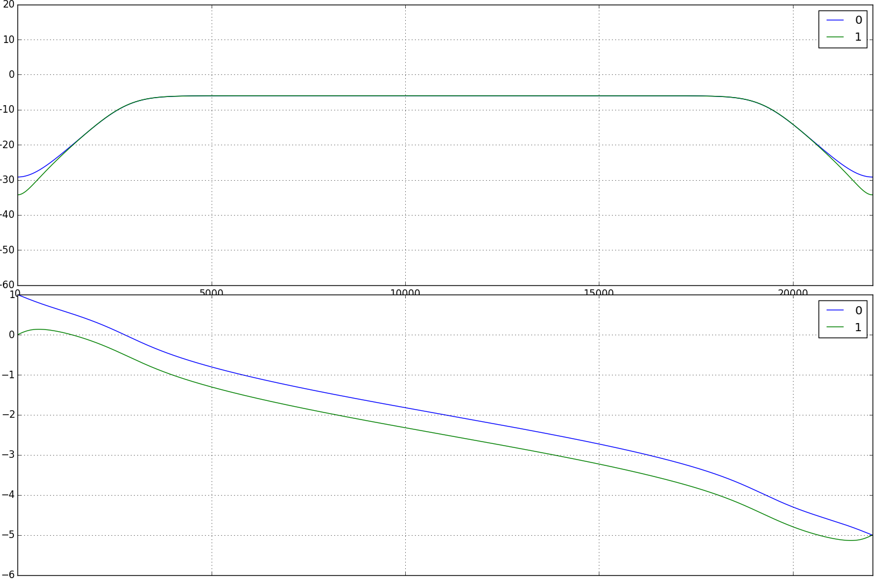Viewport: 879px width, 588px height.
Task: Click the 0 y-axis tick in top plot
Action: pos(11,75)
